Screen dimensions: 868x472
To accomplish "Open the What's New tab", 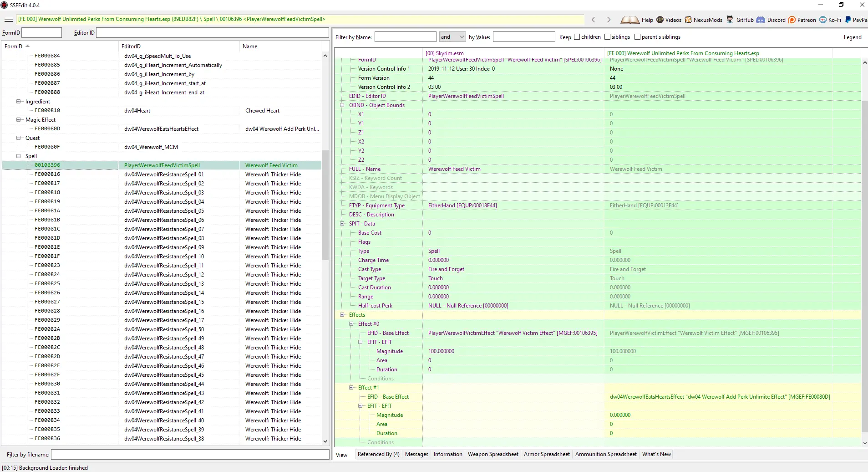I will click(656, 454).
